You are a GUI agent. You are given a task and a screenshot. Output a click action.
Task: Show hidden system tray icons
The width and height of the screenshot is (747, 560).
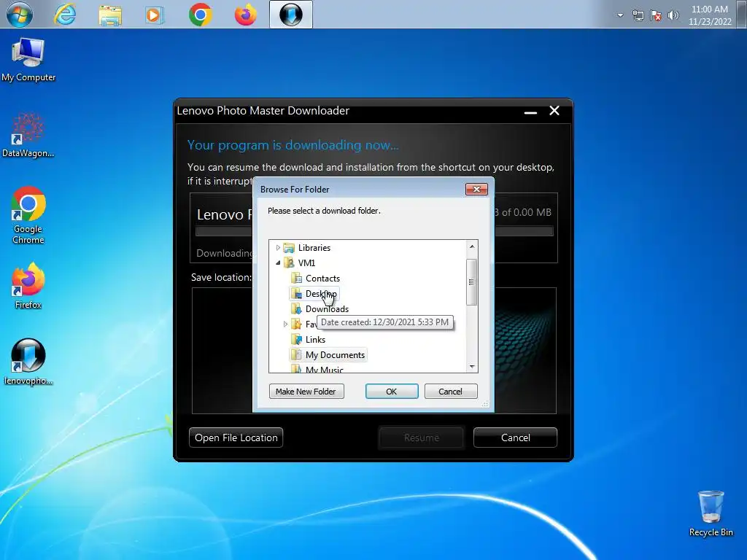620,15
